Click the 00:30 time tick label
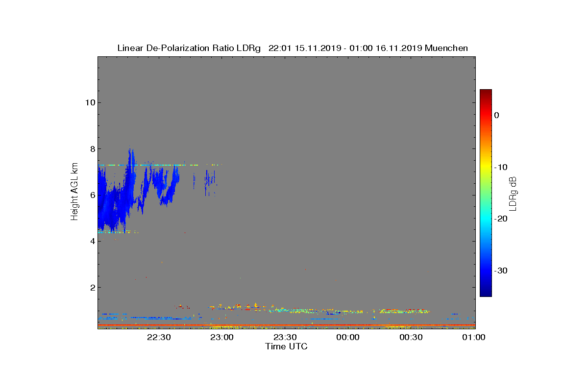Image resolution: width=588 pixels, height=392 pixels. pos(411,337)
